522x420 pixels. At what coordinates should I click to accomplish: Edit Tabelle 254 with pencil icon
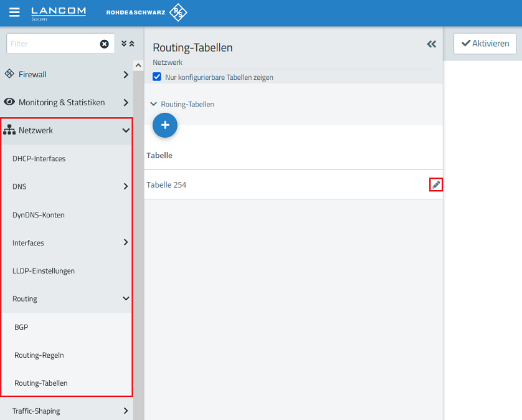[x=436, y=184]
